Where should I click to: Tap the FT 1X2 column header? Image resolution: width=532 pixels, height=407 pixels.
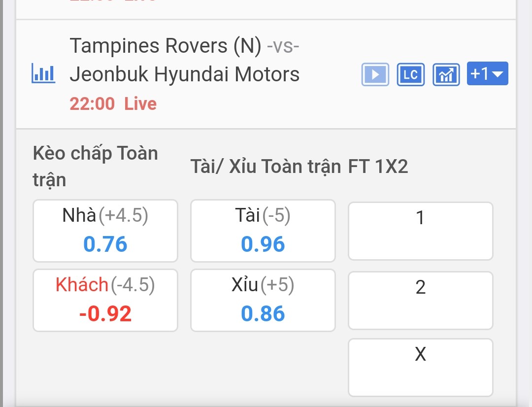378,167
